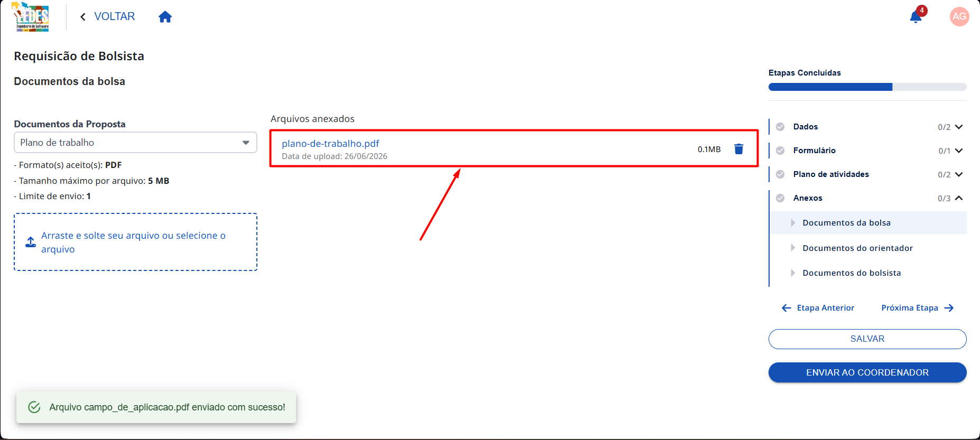Click the Tamanho máximo por arquivo text
This screenshot has width=980, height=440.
[x=91, y=181]
